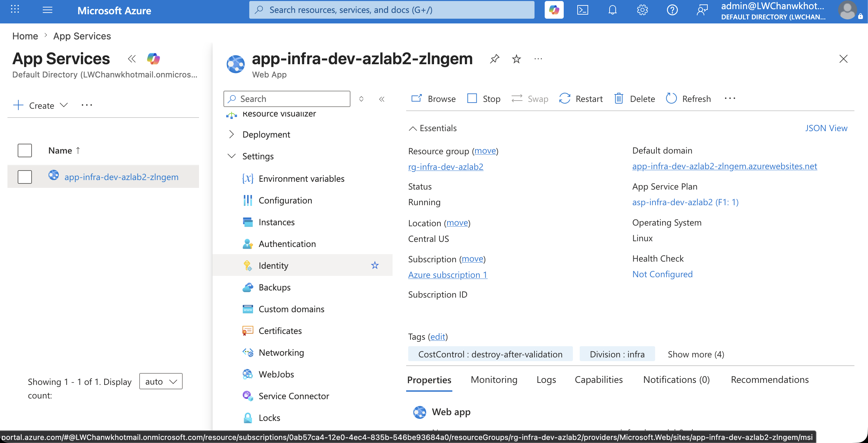
Task: Restart the web app
Action: [581, 99]
